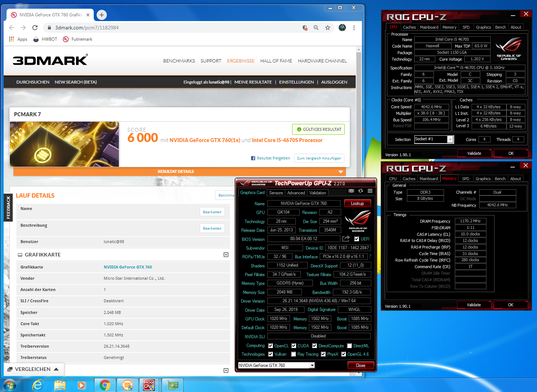Toggle the Ray Tracing checkbox
Screen dimensions: 537x392
(x=293, y=354)
